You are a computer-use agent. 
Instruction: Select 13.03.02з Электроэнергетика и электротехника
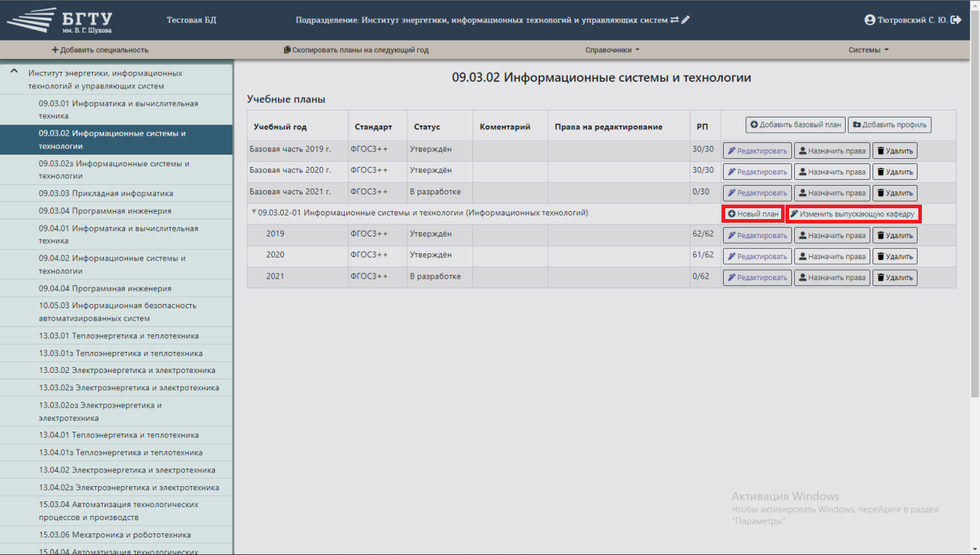coord(116,387)
